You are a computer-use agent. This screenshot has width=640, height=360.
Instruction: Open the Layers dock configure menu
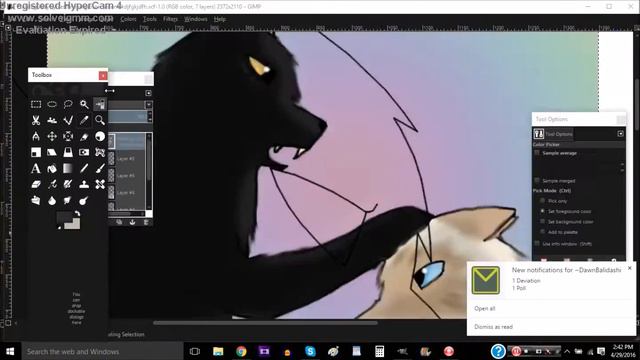click(x=148, y=93)
